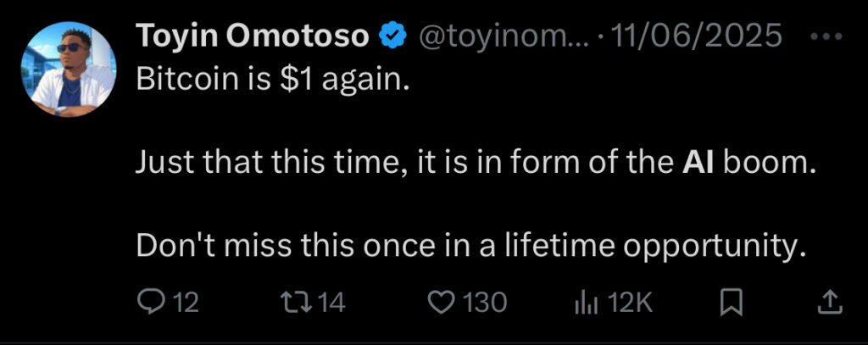Click the "Don't miss this" sentence
The height and width of the screenshot is (345, 868).
click(x=468, y=245)
